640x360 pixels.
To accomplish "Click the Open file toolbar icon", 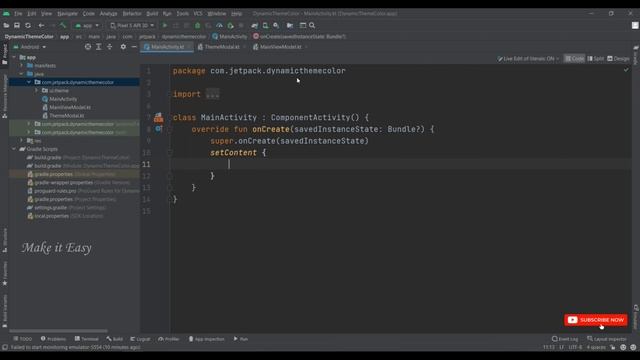I will point(6,25).
